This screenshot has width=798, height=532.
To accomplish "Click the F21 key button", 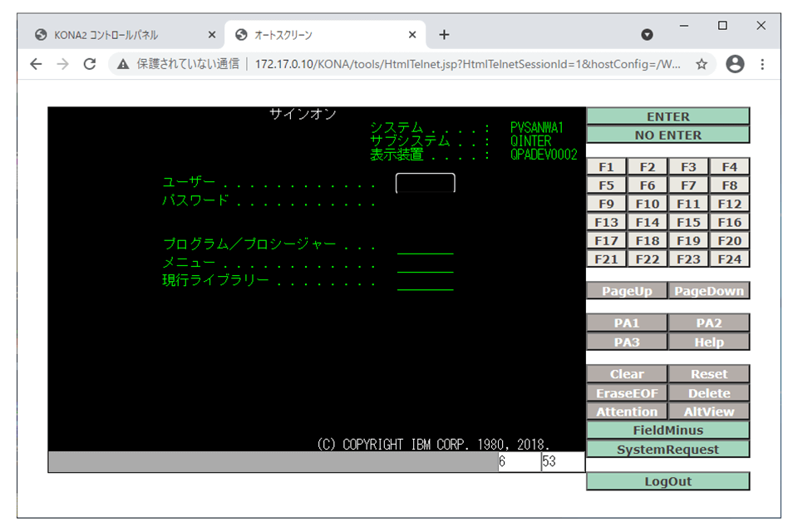I will coord(606,259).
